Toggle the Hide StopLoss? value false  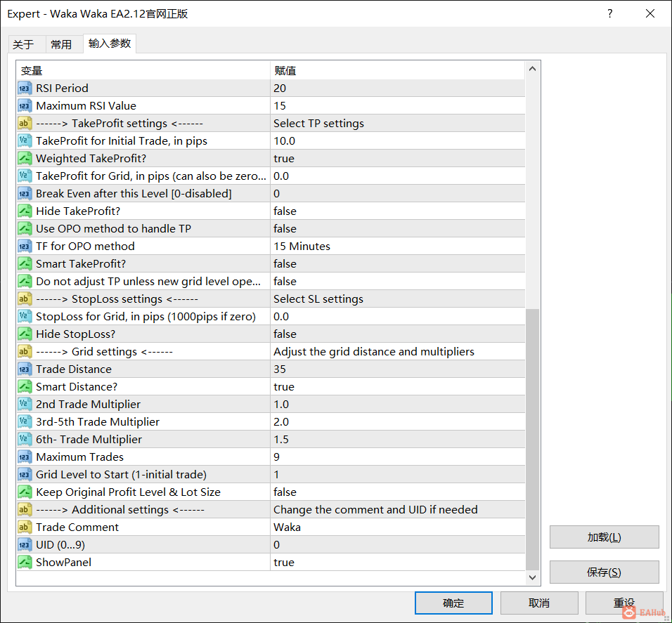tap(398, 334)
